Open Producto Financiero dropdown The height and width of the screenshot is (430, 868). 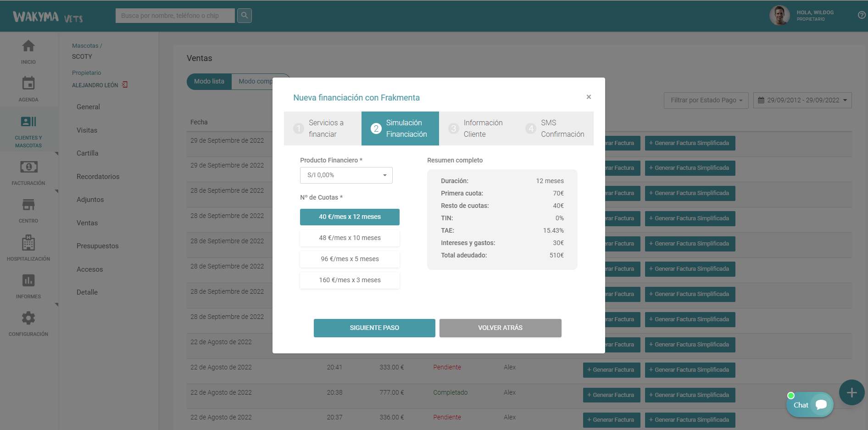point(346,175)
